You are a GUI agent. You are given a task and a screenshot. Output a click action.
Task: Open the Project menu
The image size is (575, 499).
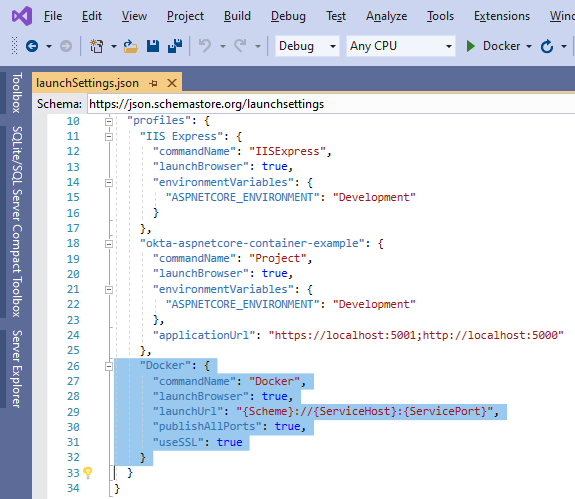[x=185, y=16]
